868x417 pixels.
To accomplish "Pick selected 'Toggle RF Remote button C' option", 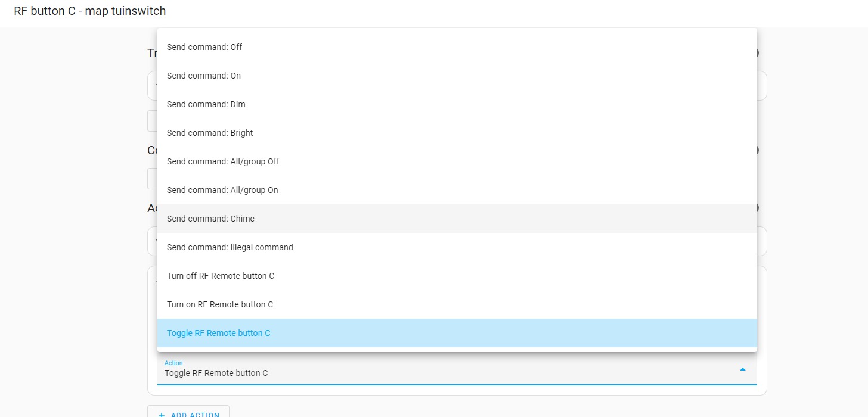I will pyautogui.click(x=219, y=333).
